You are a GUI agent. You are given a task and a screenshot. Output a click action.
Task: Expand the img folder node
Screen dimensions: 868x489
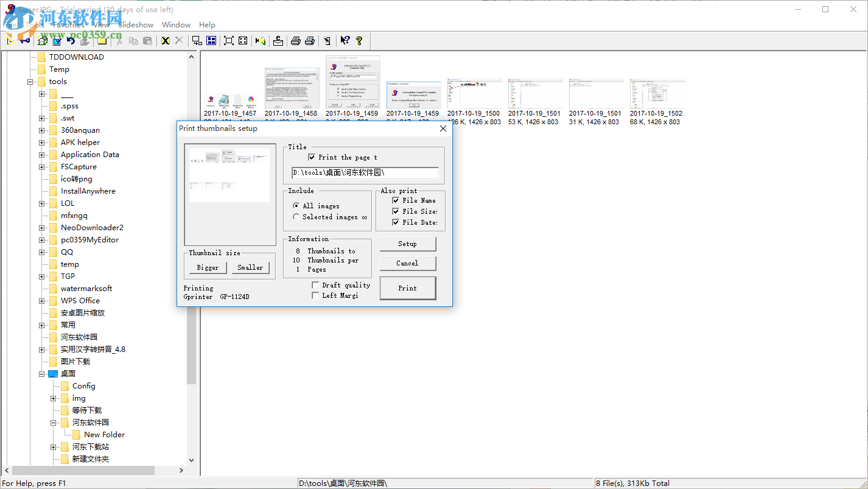[54, 398]
